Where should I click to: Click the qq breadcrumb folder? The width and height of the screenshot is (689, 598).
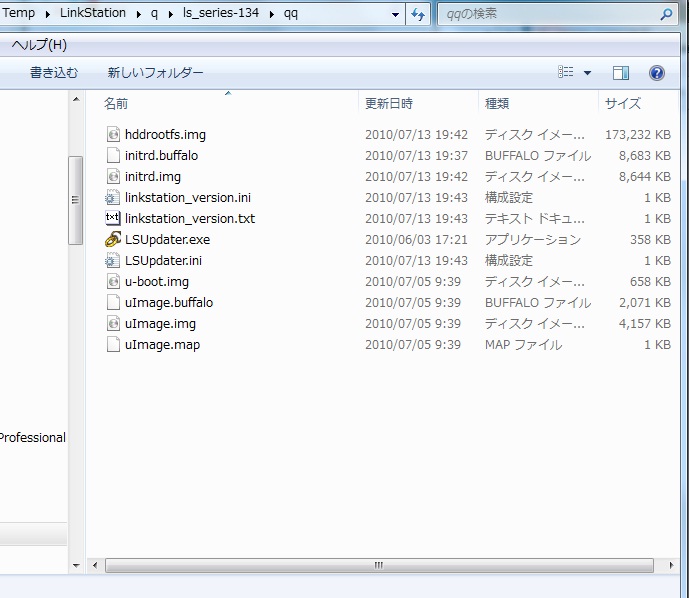(290, 14)
